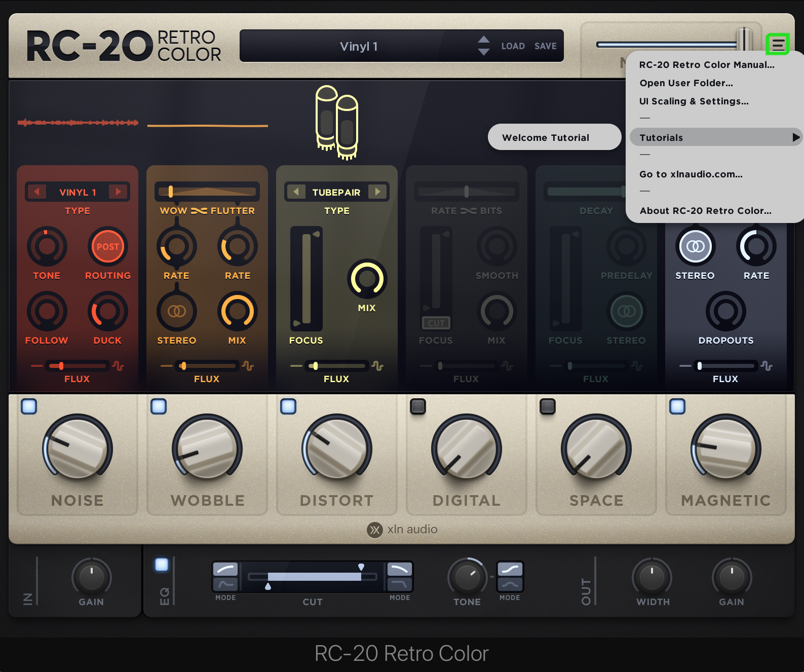This screenshot has width=804, height=672.
Task: Toggle the MAGNETIC module on/off
Action: (x=677, y=406)
